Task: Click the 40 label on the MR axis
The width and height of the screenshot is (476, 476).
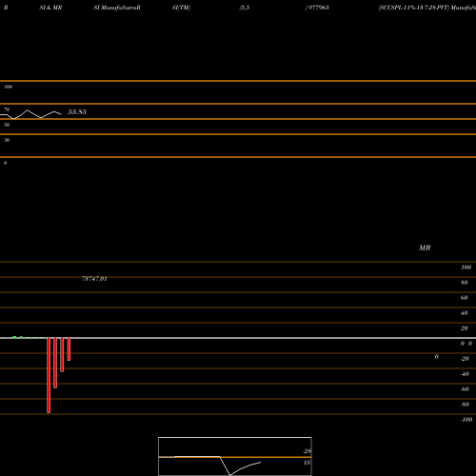Action: tap(465, 313)
